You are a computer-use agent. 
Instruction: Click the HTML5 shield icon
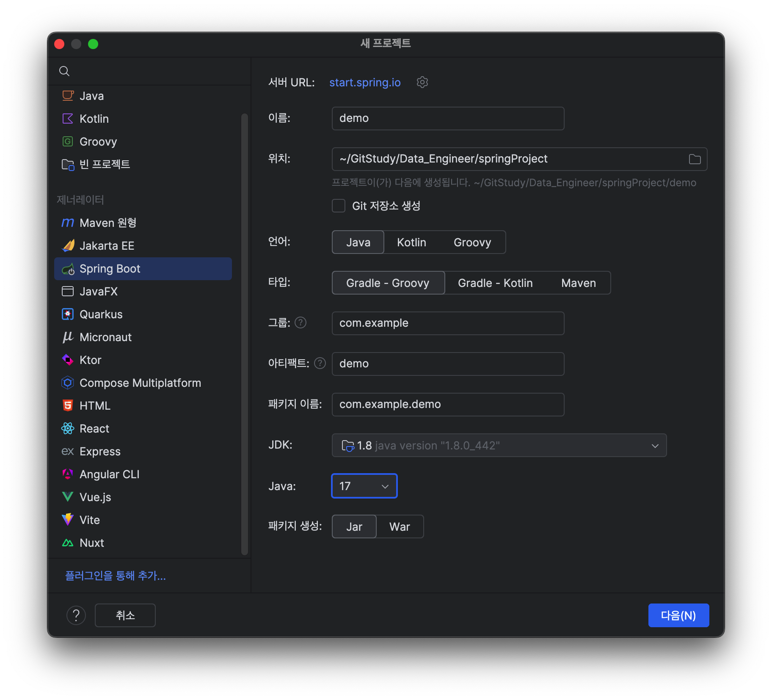coord(68,405)
